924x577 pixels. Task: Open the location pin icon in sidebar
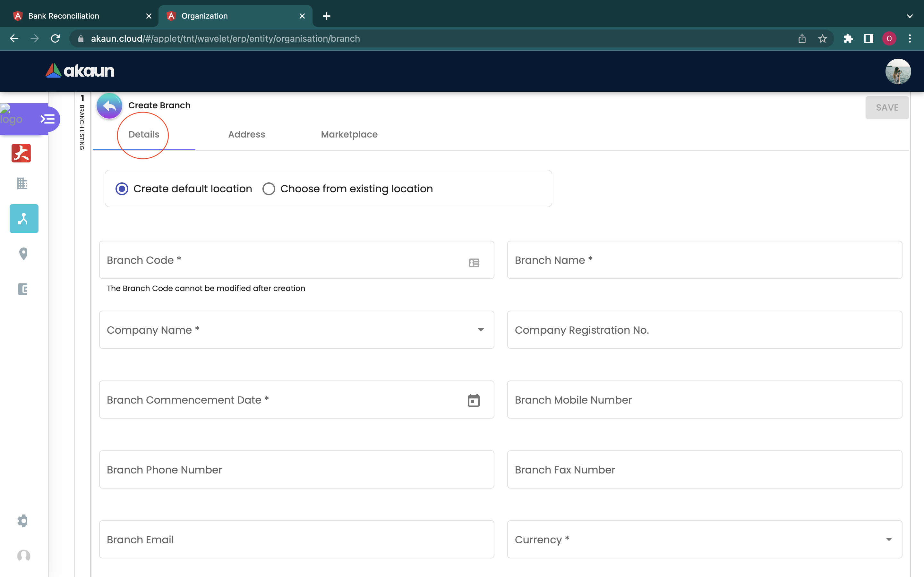pyautogui.click(x=23, y=254)
